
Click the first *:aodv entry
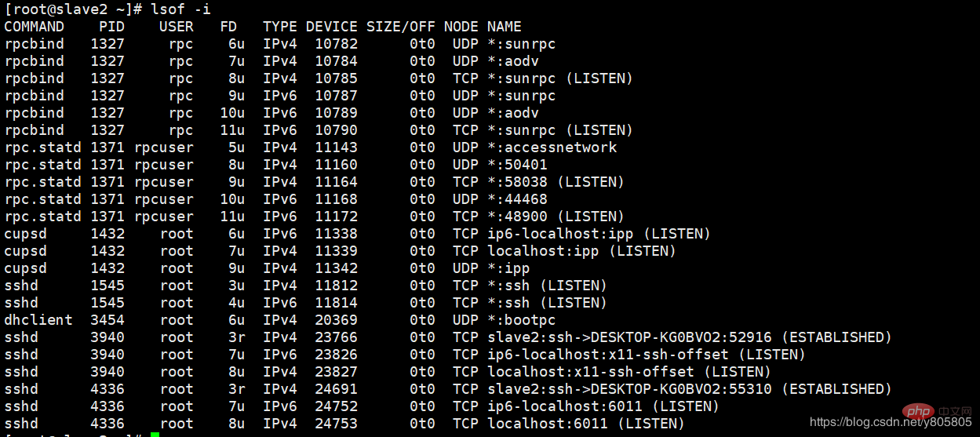pos(513,61)
